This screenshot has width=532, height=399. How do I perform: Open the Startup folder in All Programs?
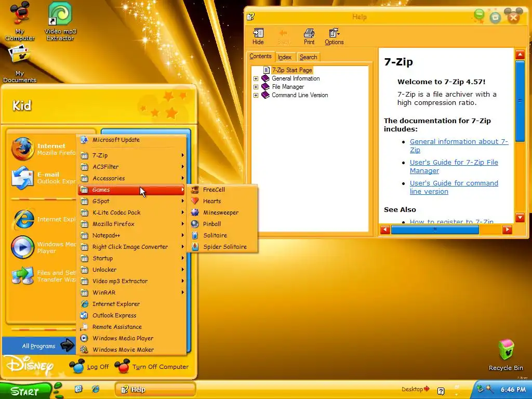(132, 258)
